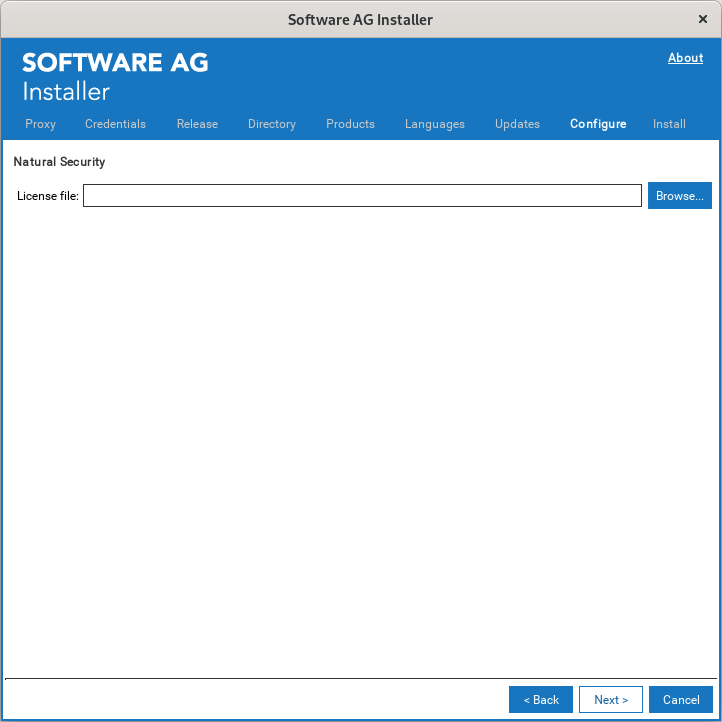
Task: Click the License file label
Action: (x=48, y=196)
